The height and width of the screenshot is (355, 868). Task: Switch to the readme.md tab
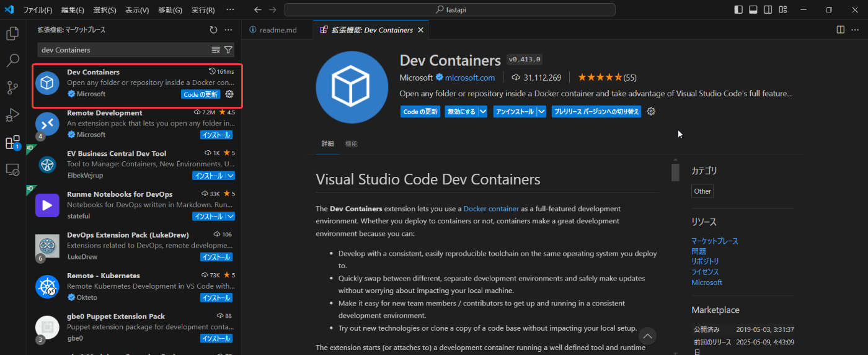pos(278,30)
